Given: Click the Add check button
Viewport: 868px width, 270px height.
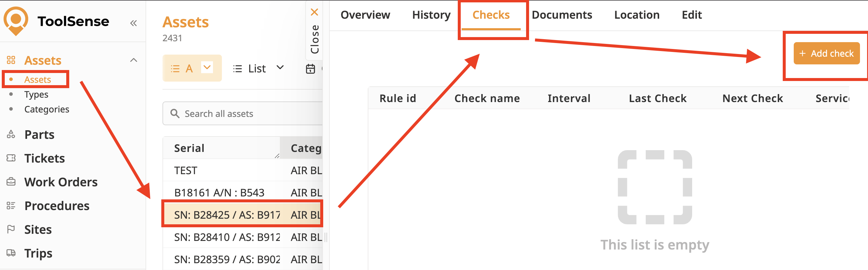Looking at the screenshot, I should tap(826, 53).
